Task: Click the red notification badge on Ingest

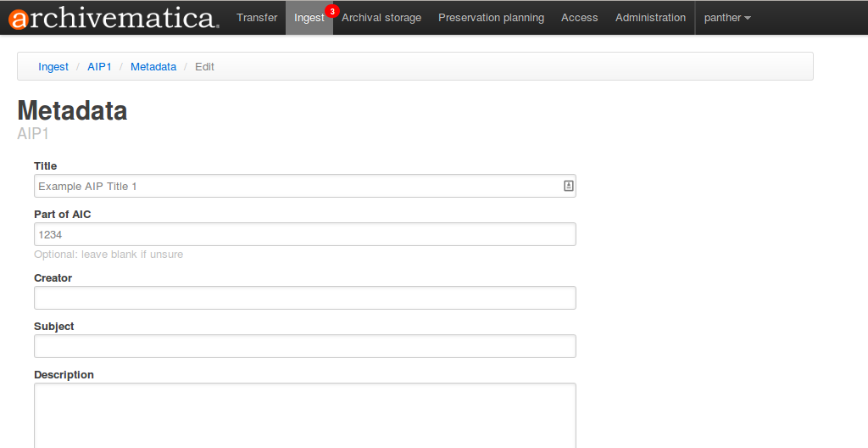Action: [331, 11]
